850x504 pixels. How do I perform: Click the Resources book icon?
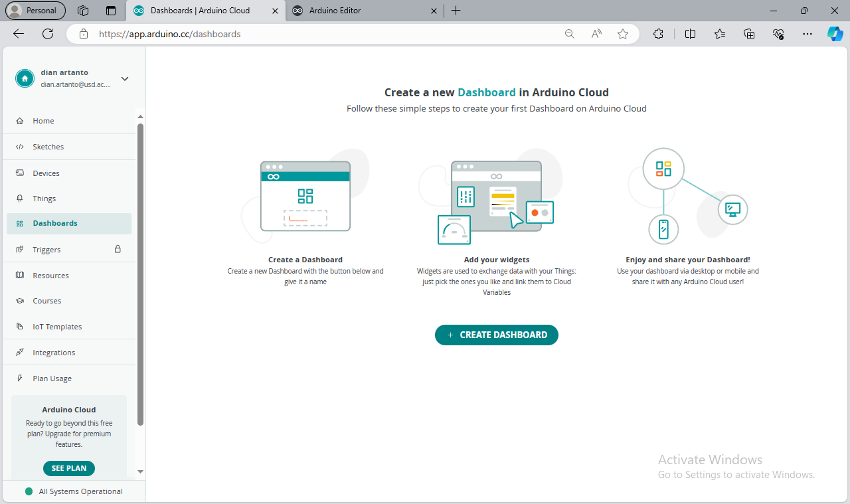(x=20, y=276)
